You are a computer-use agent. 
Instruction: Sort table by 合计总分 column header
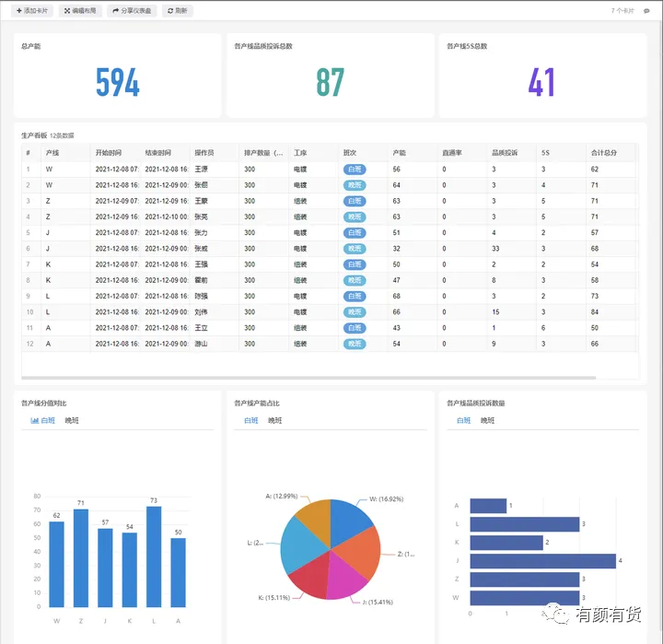(604, 153)
